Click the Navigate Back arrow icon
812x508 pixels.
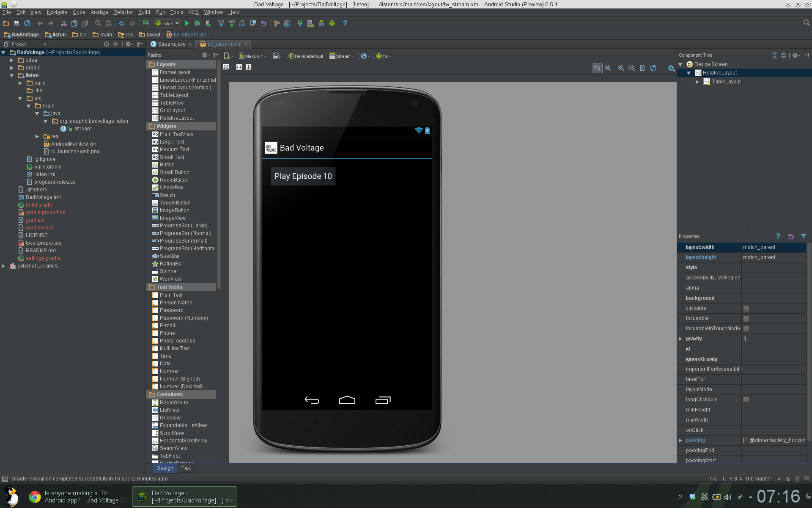point(122,23)
